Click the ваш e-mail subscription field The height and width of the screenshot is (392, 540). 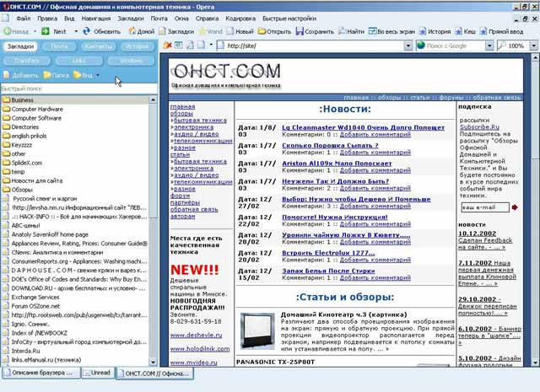coord(485,207)
